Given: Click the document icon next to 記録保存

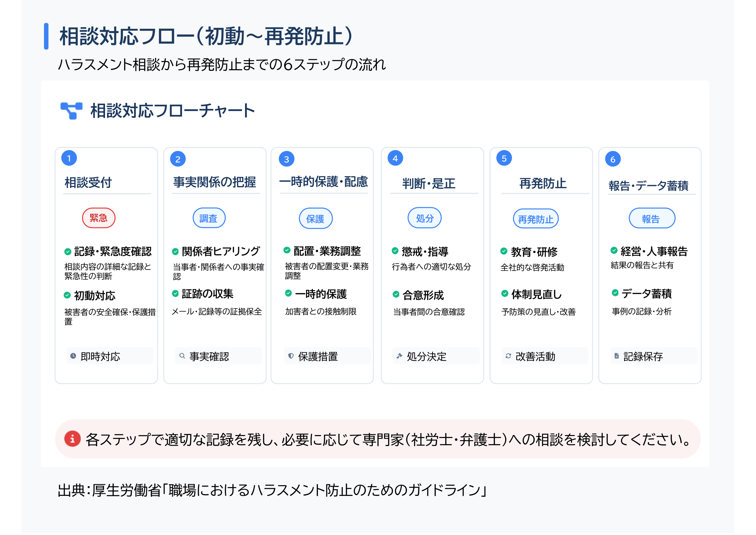Looking at the screenshot, I should [x=617, y=356].
